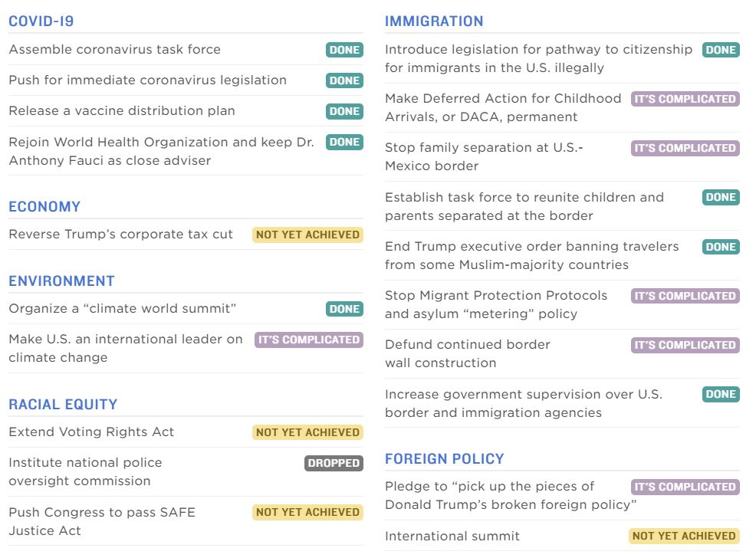Click NOT YET ACHIEVED badge for corporate tax cut
This screenshot has height=558, width=756.
[307, 235]
